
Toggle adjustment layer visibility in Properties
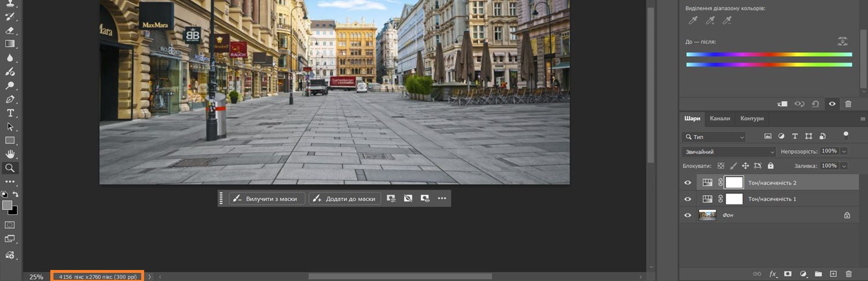(x=832, y=104)
